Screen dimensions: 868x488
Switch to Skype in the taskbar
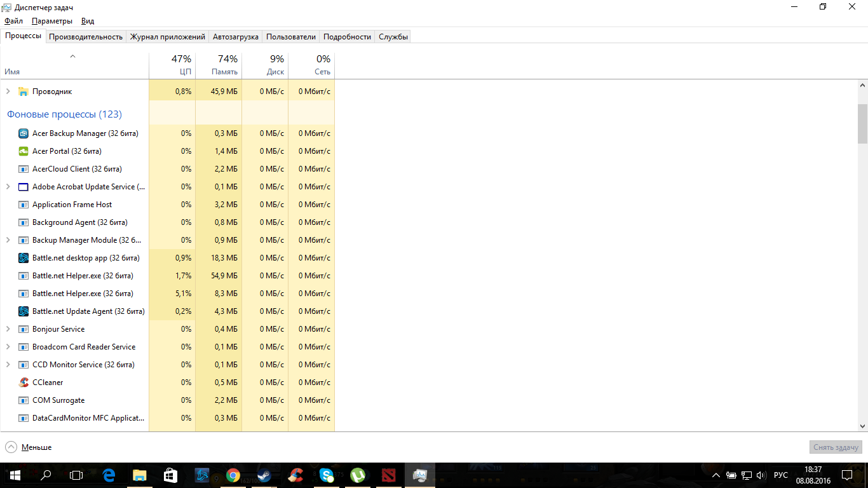(x=327, y=475)
